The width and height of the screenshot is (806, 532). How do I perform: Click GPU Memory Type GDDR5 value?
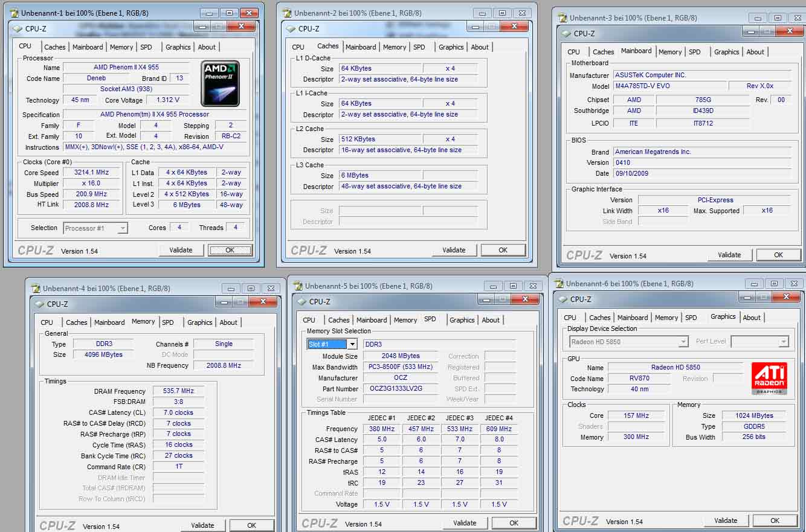pos(754,426)
